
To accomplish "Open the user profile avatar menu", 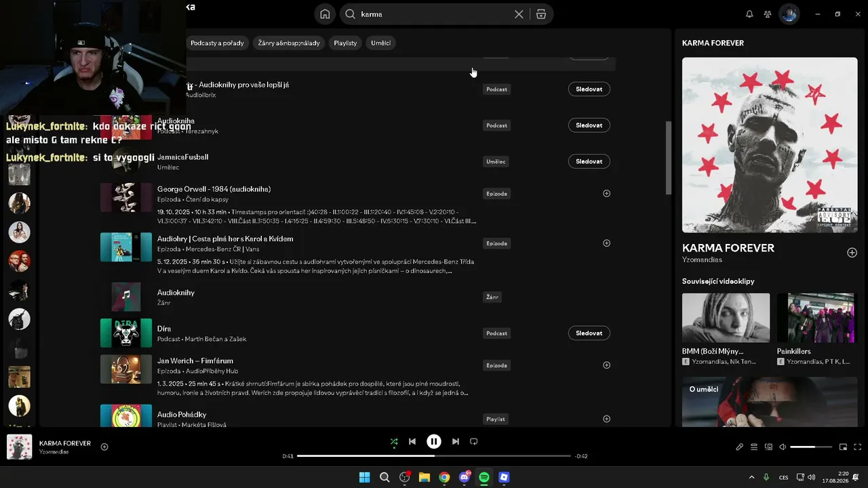I will pos(789,14).
